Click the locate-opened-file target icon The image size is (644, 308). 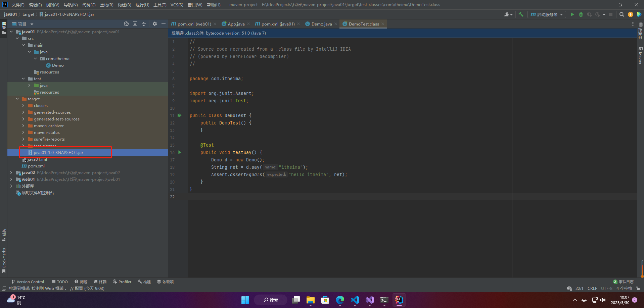(x=126, y=24)
